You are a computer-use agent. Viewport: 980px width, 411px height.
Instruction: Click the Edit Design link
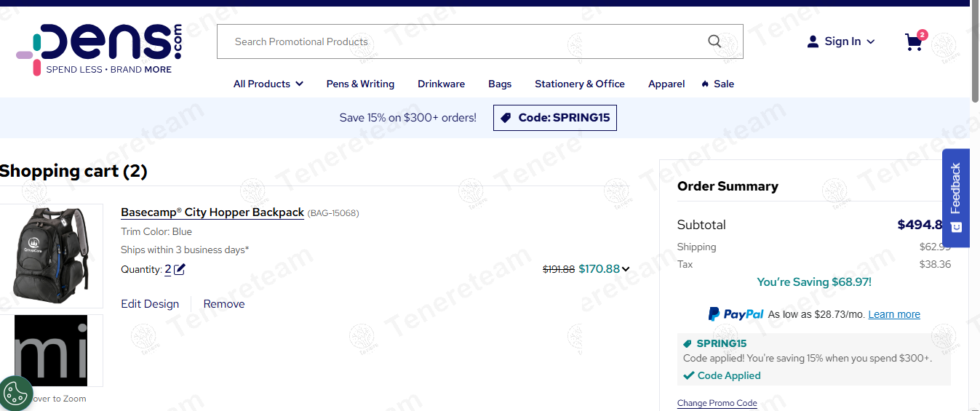tap(150, 304)
